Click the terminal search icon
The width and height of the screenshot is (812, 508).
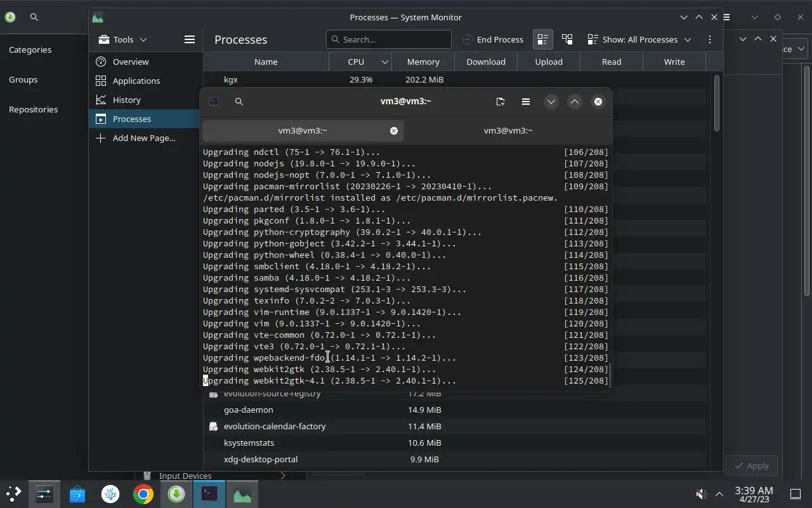tap(239, 102)
